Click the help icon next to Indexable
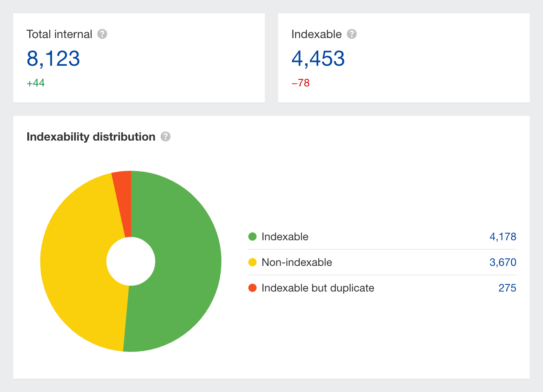 (x=352, y=34)
